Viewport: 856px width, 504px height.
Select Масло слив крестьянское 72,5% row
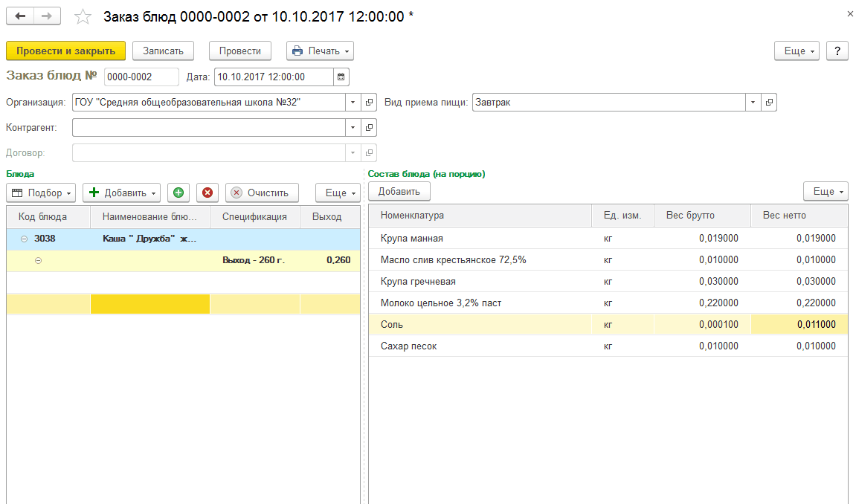click(x=608, y=259)
